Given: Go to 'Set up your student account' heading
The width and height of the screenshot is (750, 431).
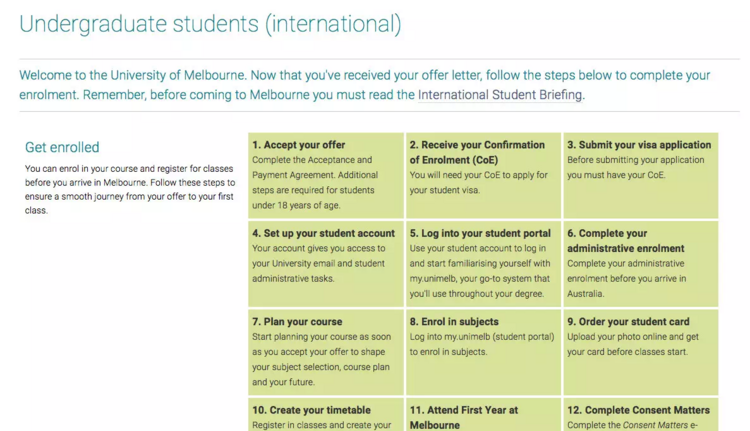Looking at the screenshot, I should 323,234.
